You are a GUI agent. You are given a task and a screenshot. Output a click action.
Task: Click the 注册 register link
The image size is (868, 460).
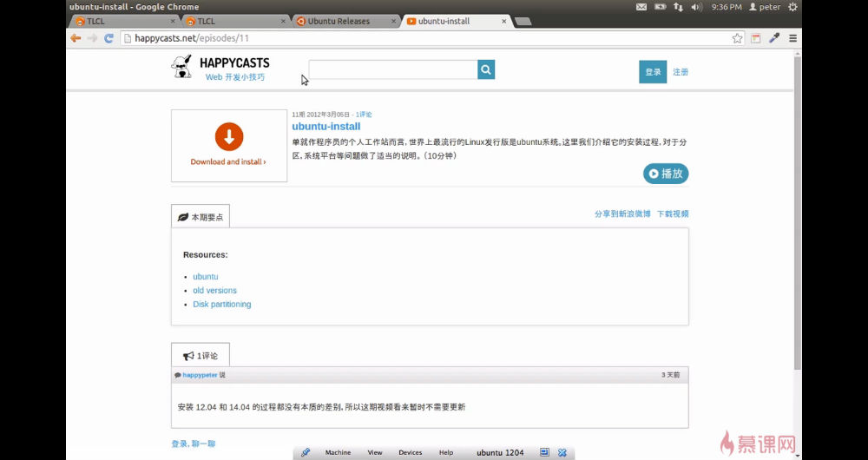coord(681,72)
